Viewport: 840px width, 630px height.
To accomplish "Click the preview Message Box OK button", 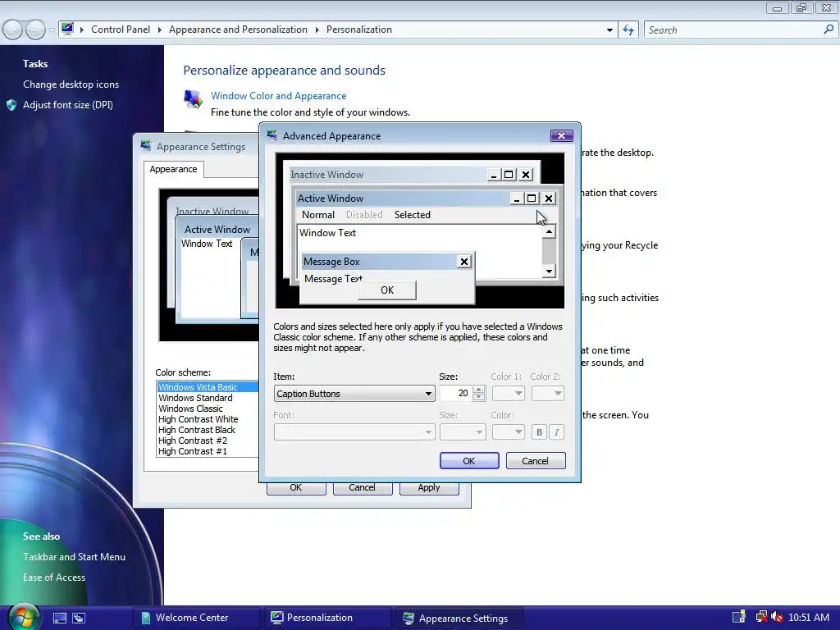I will (x=387, y=290).
